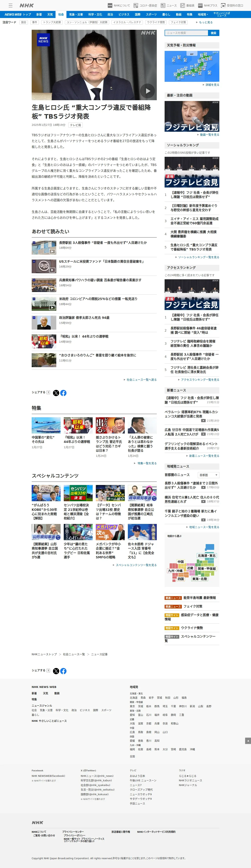
Task: Expand the 地域発 navigation menu
Action: click(x=203, y=14)
